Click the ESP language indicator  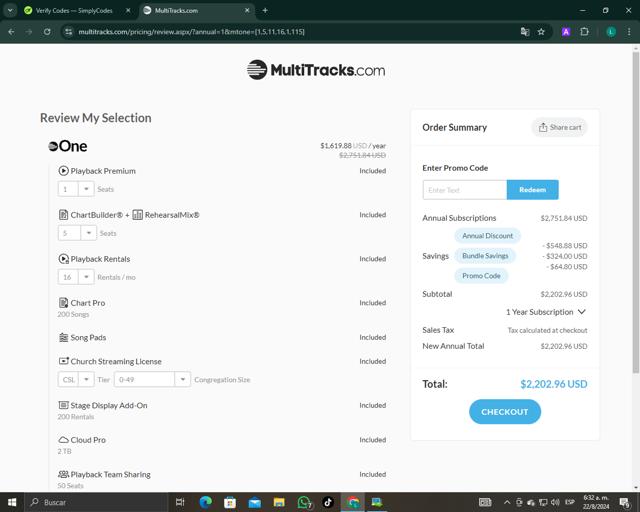coord(570,502)
